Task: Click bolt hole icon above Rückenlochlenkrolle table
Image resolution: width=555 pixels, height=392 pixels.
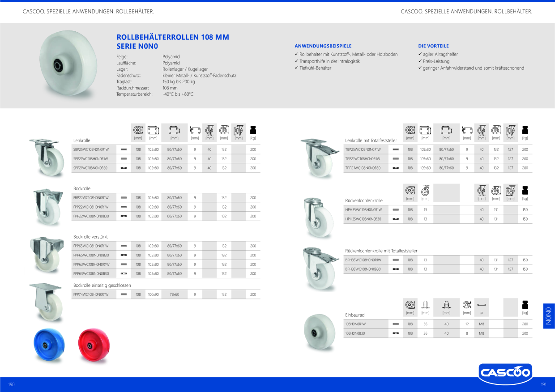Action: click(425, 191)
